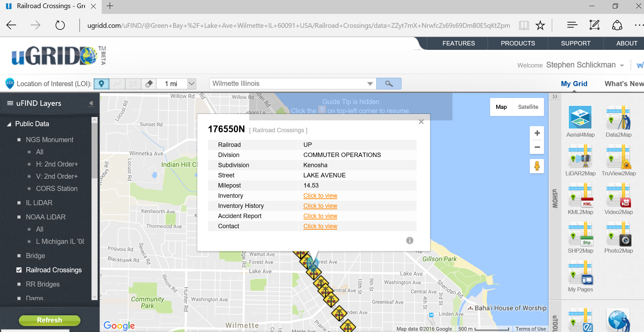Uncheck the Railroad Crossings layer
The image size is (644, 332).
[19, 270]
